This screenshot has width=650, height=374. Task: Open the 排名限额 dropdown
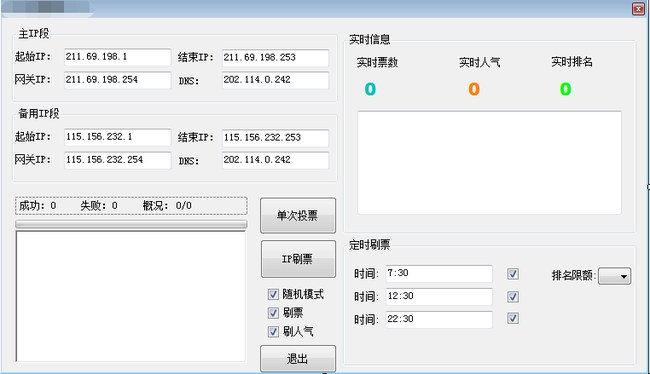(615, 276)
